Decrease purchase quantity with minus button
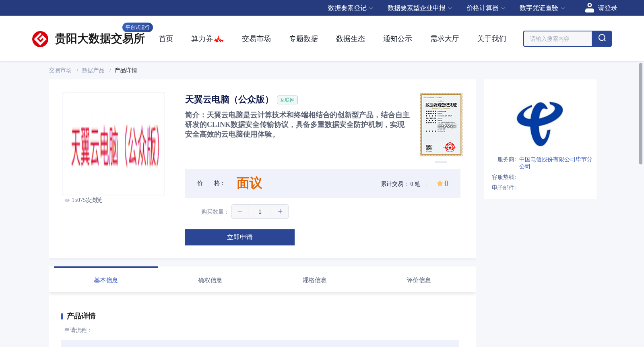Screen dimensions: 644x347 (x=240, y=212)
